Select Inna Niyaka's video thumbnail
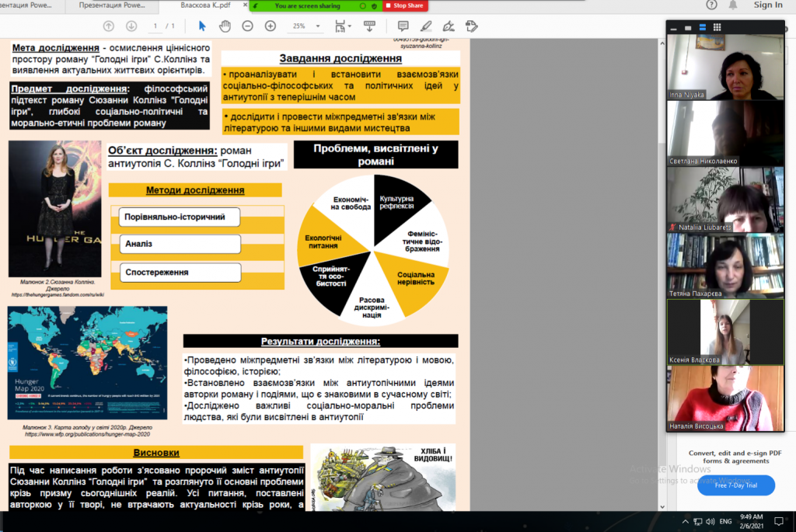The image size is (796, 532). (725, 67)
